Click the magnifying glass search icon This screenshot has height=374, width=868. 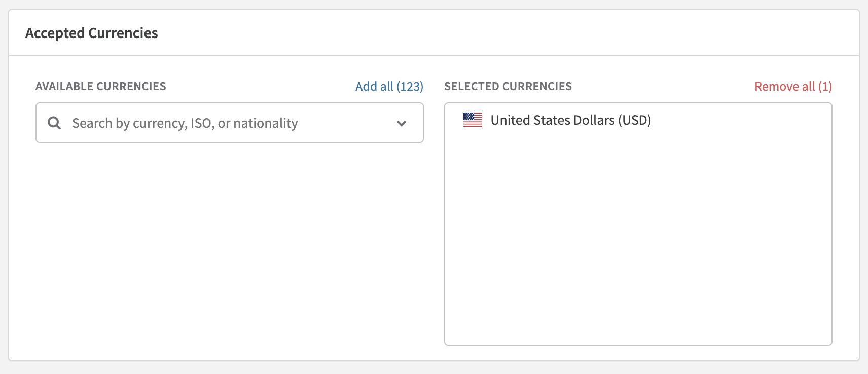(x=54, y=123)
